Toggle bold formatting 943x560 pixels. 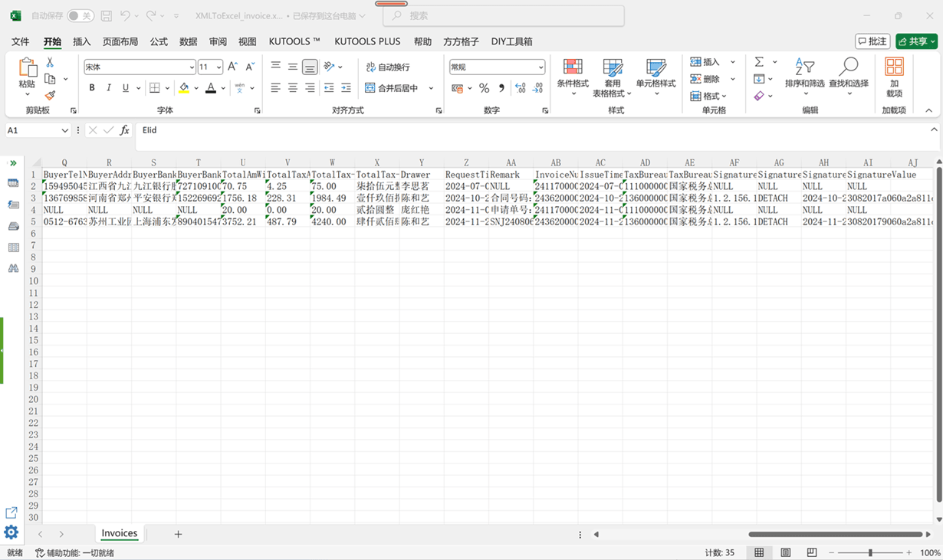pos(92,88)
